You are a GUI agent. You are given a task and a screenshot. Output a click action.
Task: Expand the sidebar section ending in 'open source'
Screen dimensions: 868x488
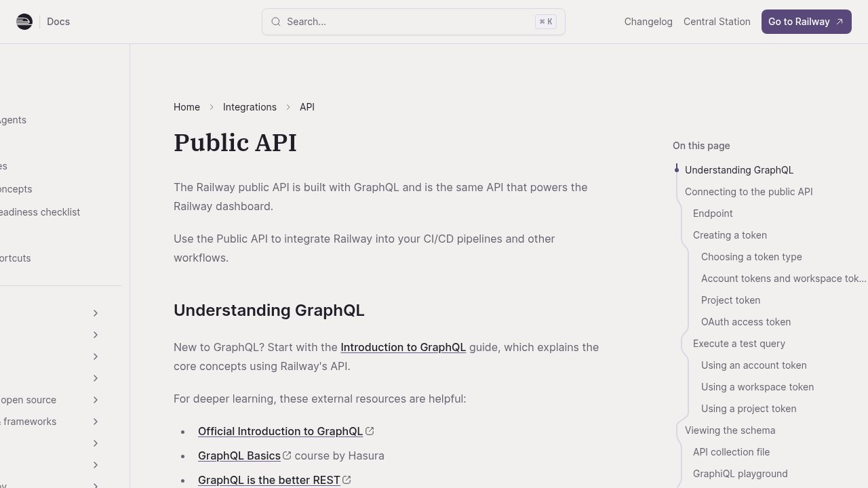[96, 400]
